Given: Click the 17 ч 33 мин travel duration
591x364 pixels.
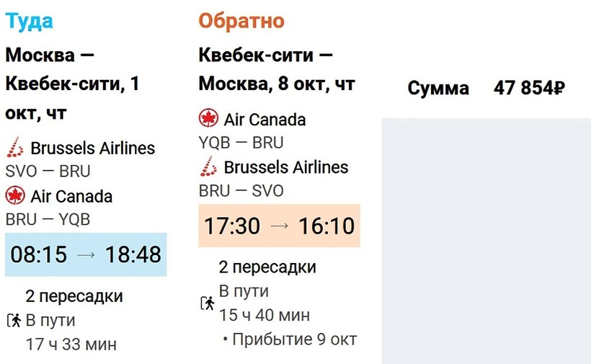Looking at the screenshot, I should 71,344.
